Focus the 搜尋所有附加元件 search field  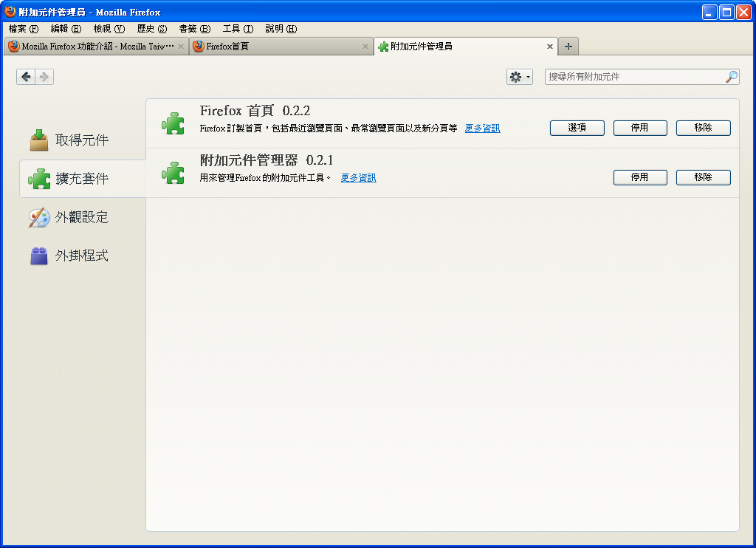[635, 77]
